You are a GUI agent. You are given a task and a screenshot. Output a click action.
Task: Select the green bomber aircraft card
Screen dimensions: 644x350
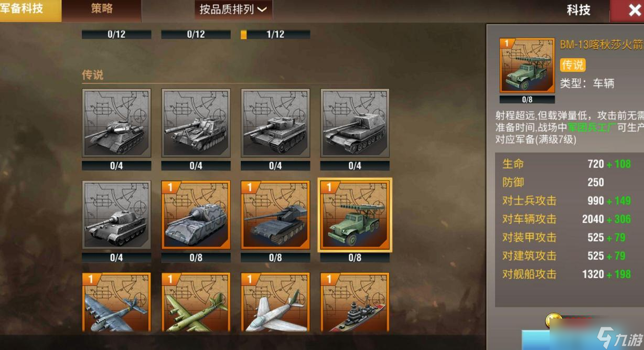(x=196, y=303)
